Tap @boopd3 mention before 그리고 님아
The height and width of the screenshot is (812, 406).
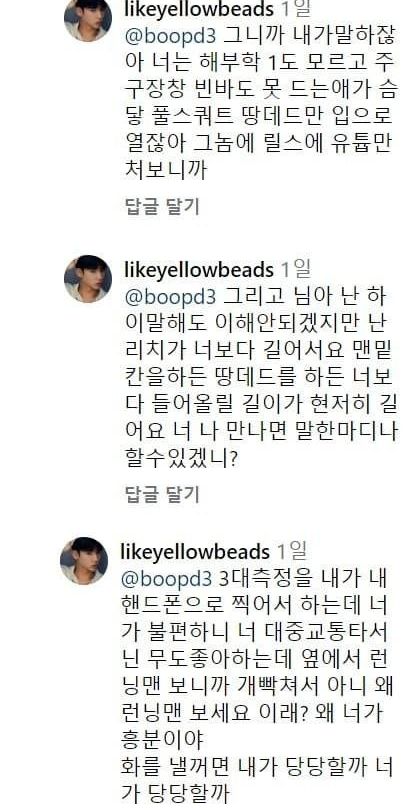point(170,297)
